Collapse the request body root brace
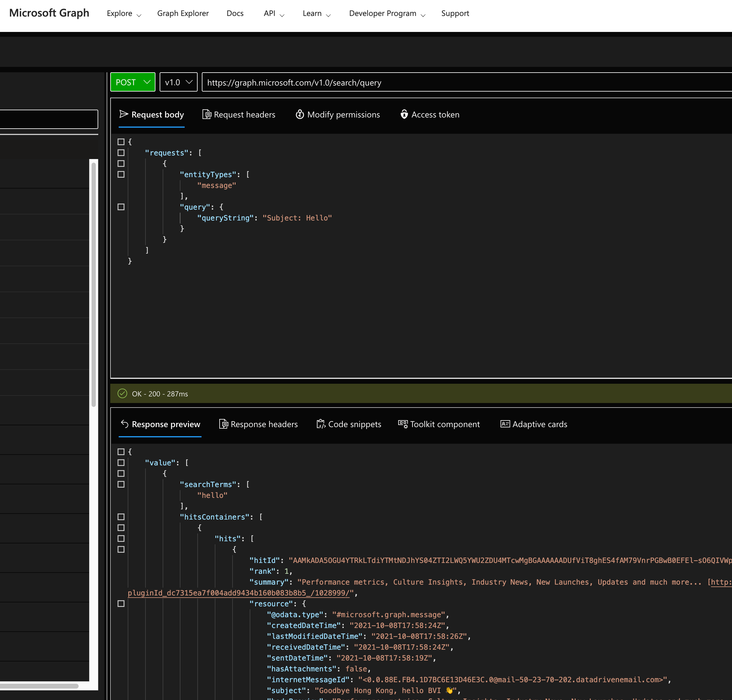The width and height of the screenshot is (732, 700). (x=121, y=142)
